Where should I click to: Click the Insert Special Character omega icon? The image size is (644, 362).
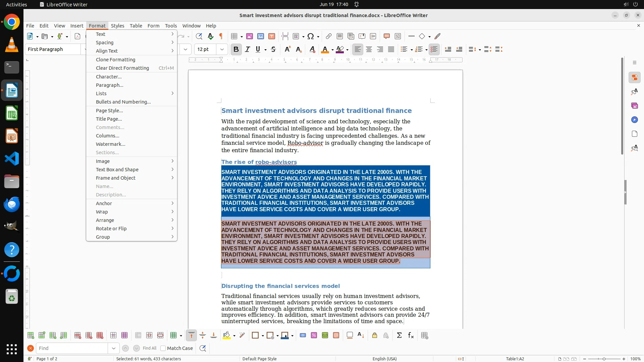tap(310, 36)
